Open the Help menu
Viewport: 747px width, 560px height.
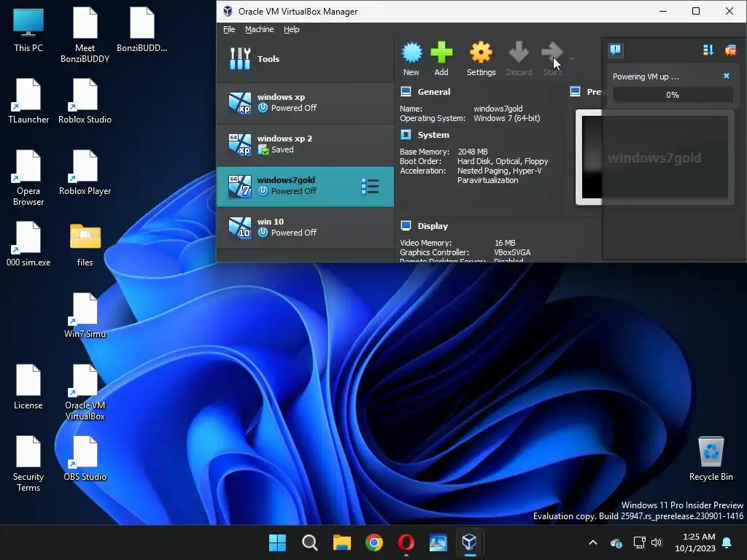click(x=292, y=29)
